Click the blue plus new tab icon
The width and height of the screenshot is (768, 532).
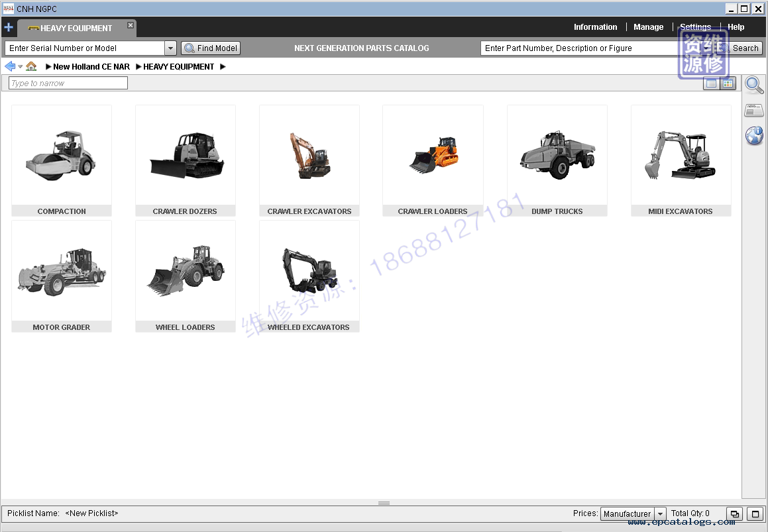pos(9,28)
